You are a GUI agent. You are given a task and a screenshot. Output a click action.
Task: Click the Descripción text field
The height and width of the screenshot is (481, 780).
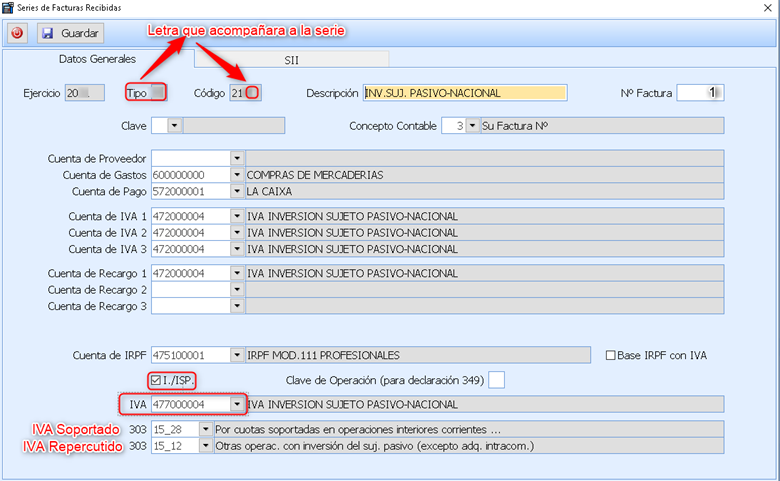465,93
